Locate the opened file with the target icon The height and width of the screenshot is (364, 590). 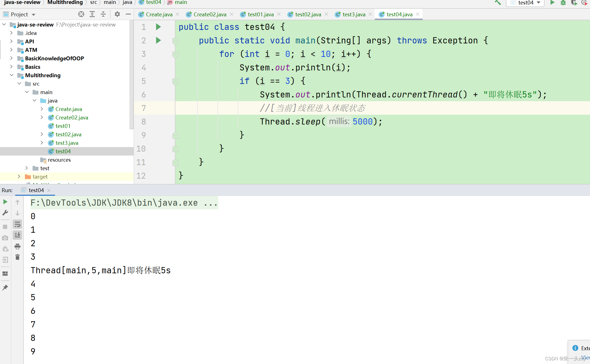click(x=81, y=14)
